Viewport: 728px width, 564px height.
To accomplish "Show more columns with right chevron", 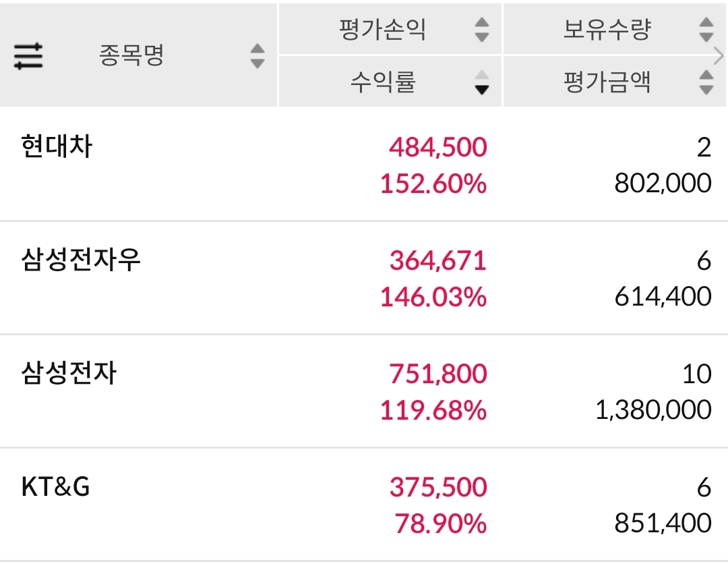I will [x=719, y=56].
